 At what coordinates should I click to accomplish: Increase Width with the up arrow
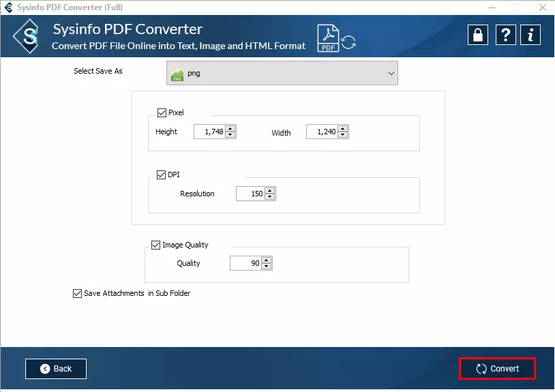(x=343, y=128)
